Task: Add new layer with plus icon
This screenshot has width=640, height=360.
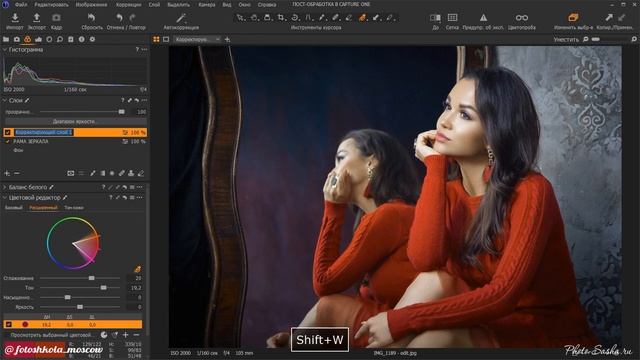Action: coord(7,173)
